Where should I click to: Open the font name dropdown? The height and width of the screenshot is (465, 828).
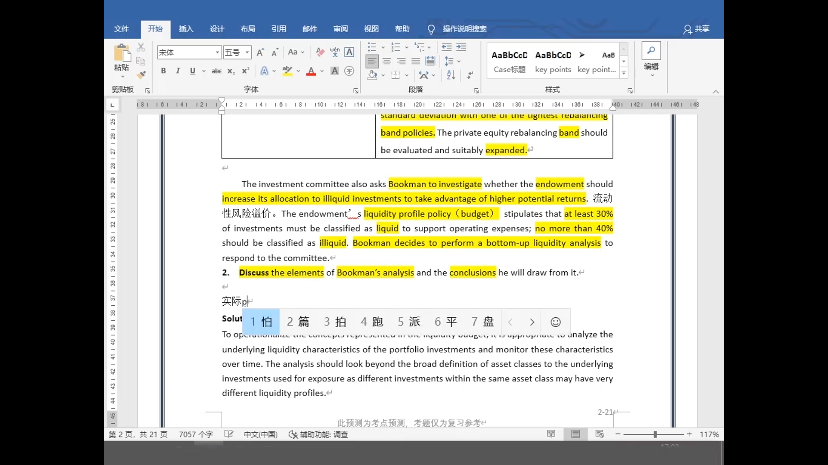click(216, 52)
